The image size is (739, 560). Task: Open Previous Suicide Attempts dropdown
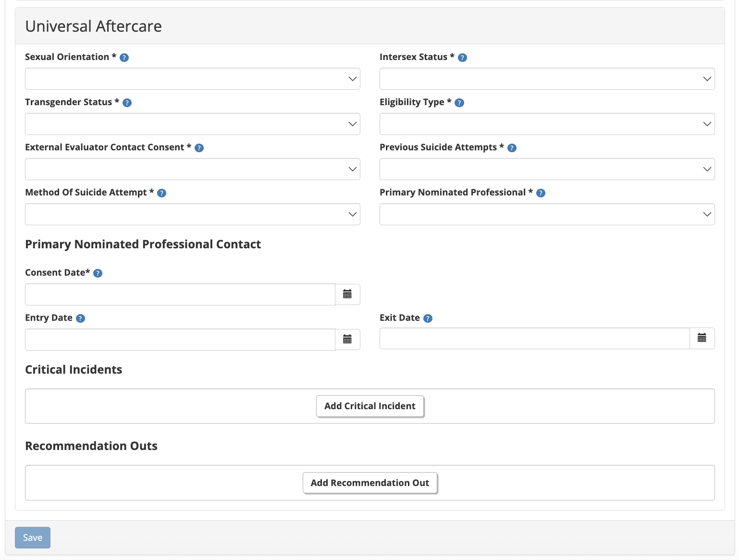pyautogui.click(x=547, y=169)
